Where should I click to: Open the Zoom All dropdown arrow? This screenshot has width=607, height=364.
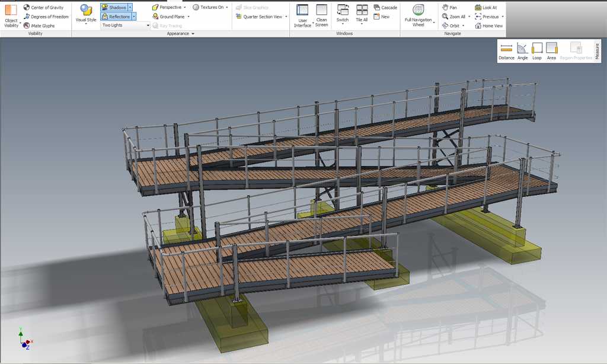(469, 17)
